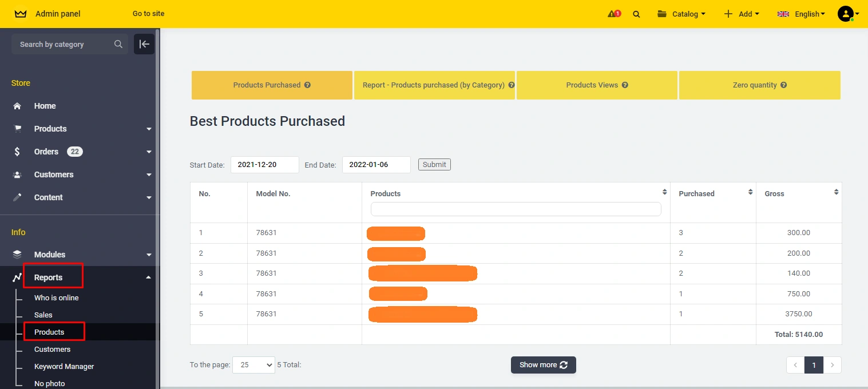The image size is (868, 389).
Task: Click the Modules stack icon
Action: [x=18, y=254]
